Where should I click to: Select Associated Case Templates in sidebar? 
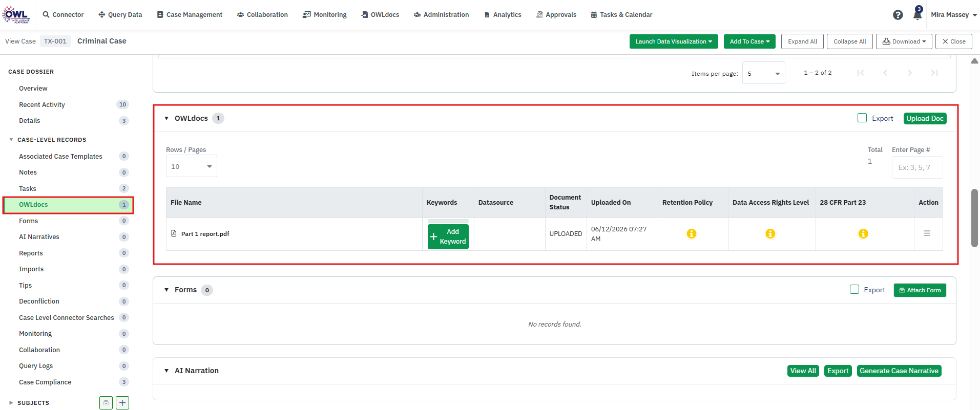(60, 157)
